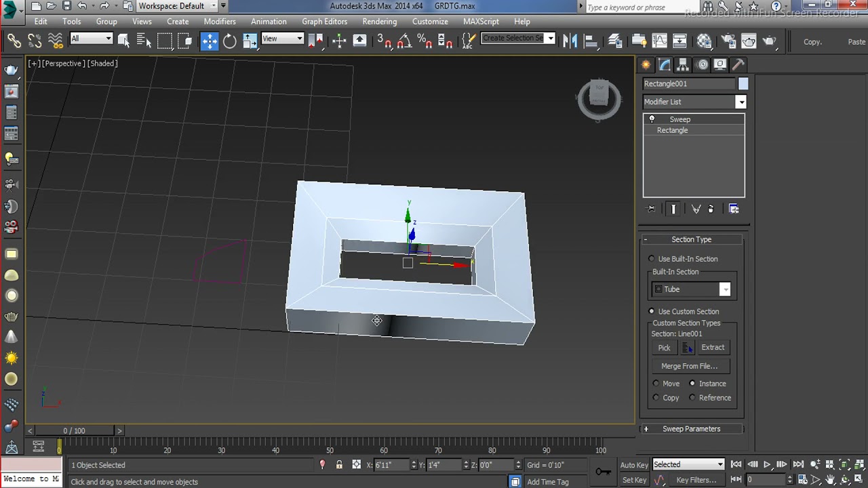Click the 0 / 100 time slider
Screen dimensions: 868x488
click(74, 431)
